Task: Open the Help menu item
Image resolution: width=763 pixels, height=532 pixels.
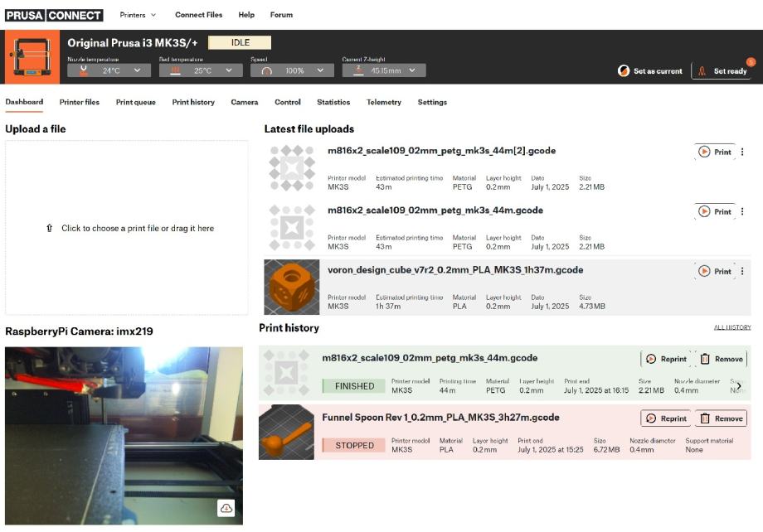Action: 246,15
